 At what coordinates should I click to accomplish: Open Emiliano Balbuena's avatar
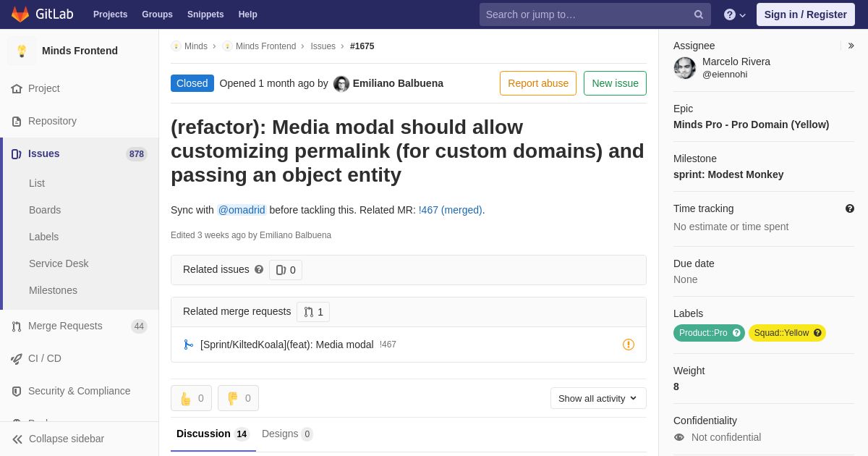(x=341, y=84)
